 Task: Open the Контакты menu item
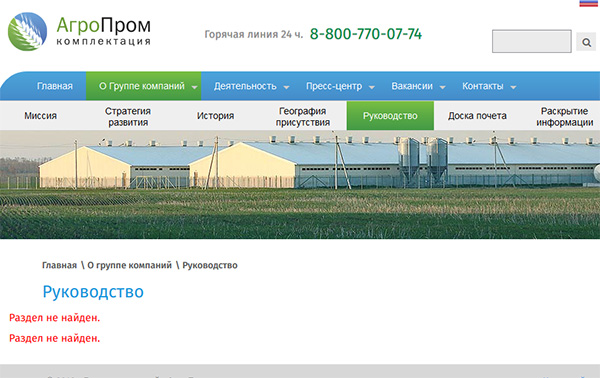click(483, 86)
